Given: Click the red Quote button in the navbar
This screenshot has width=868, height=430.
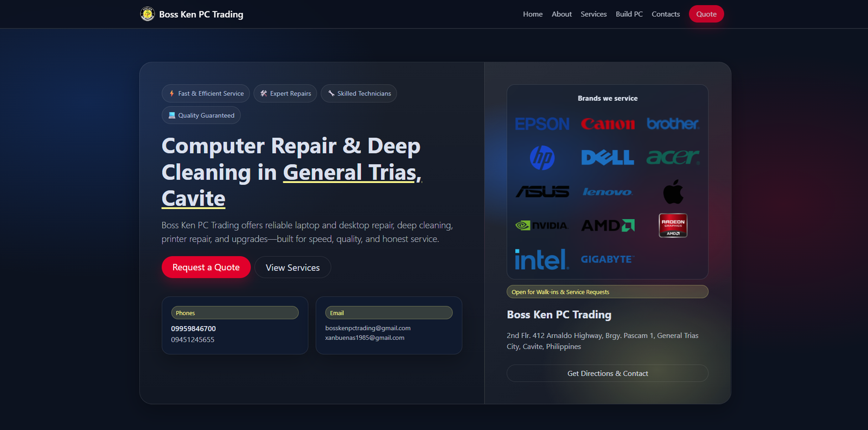Looking at the screenshot, I should point(706,14).
